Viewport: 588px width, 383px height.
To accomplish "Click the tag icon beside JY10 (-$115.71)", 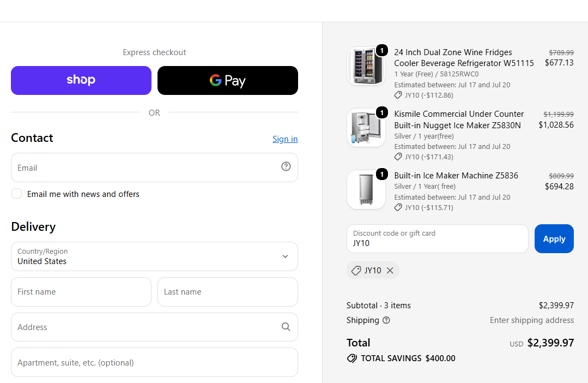I will pyautogui.click(x=398, y=208).
